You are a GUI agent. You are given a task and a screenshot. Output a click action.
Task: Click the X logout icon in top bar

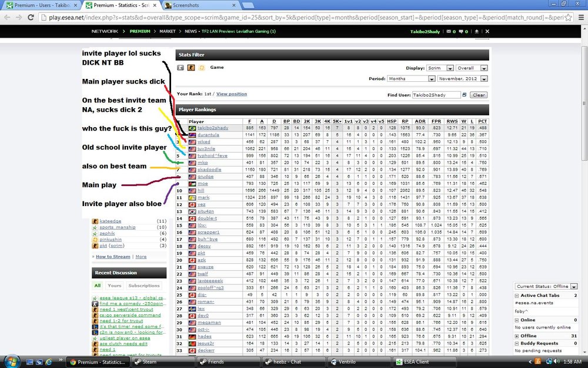[x=487, y=32]
